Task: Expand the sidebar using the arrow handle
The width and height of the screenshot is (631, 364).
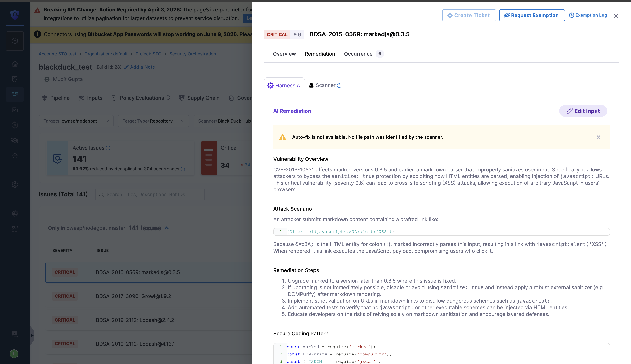Action: coord(32,336)
